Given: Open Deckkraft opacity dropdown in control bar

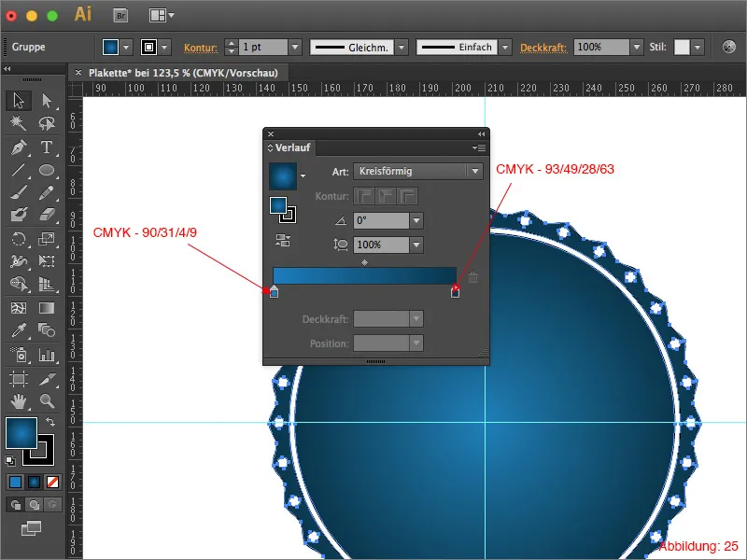Looking at the screenshot, I should [x=637, y=48].
